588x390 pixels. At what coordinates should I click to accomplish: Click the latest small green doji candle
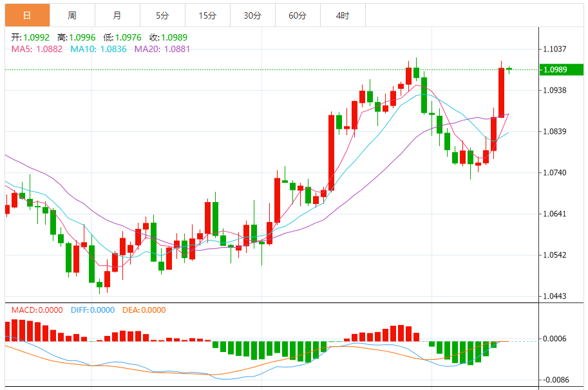pyautogui.click(x=509, y=69)
